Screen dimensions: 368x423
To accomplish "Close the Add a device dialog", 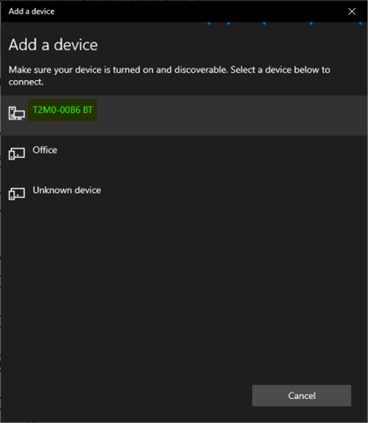I will point(352,12).
